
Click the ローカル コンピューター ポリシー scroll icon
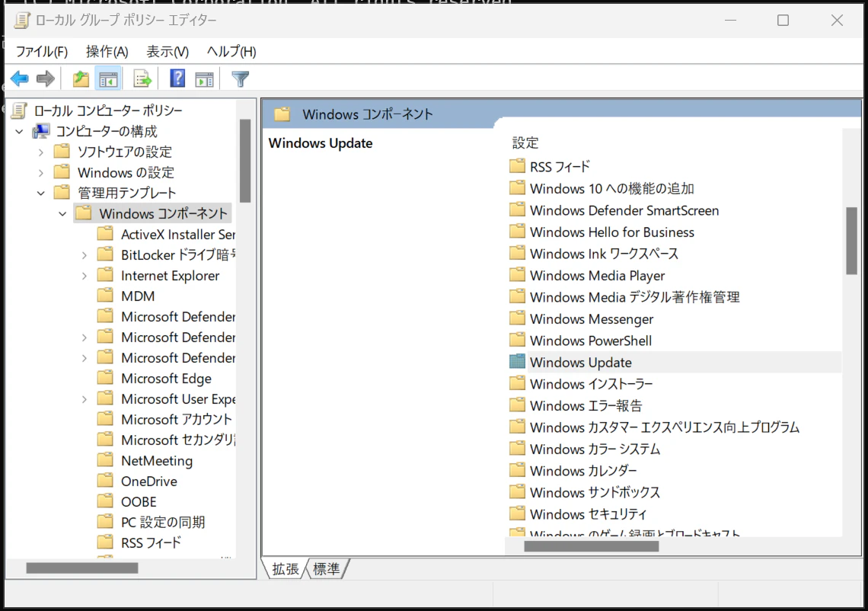tap(19, 110)
